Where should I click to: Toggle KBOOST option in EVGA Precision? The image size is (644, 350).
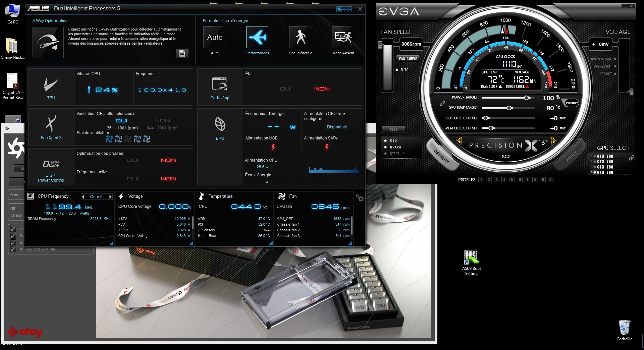pyautogui.click(x=608, y=74)
